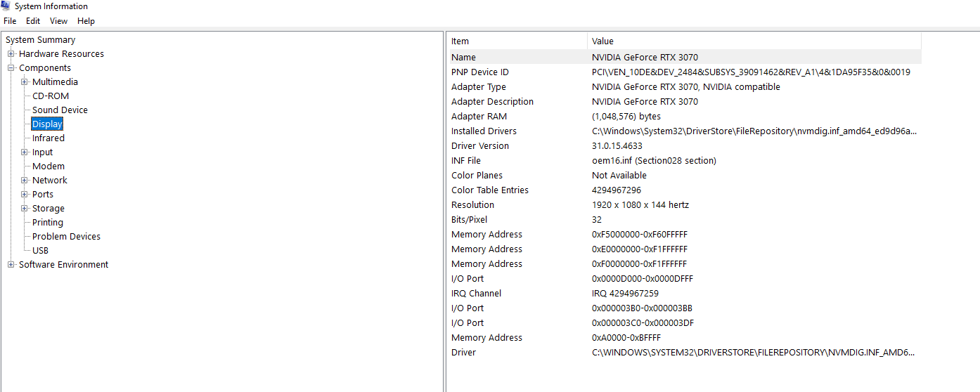Open the View menu
This screenshot has width=980, height=392.
click(x=58, y=21)
